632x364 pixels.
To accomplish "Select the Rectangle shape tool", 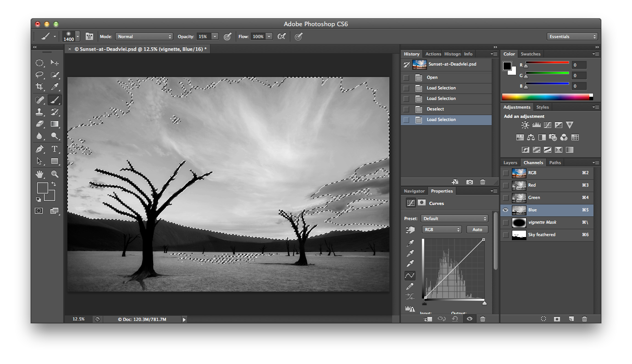I will coord(55,161).
